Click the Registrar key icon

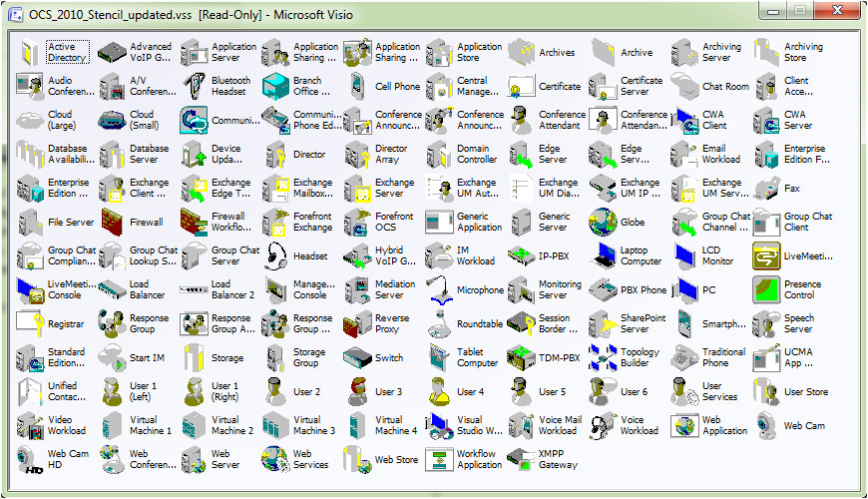pyautogui.click(x=31, y=324)
